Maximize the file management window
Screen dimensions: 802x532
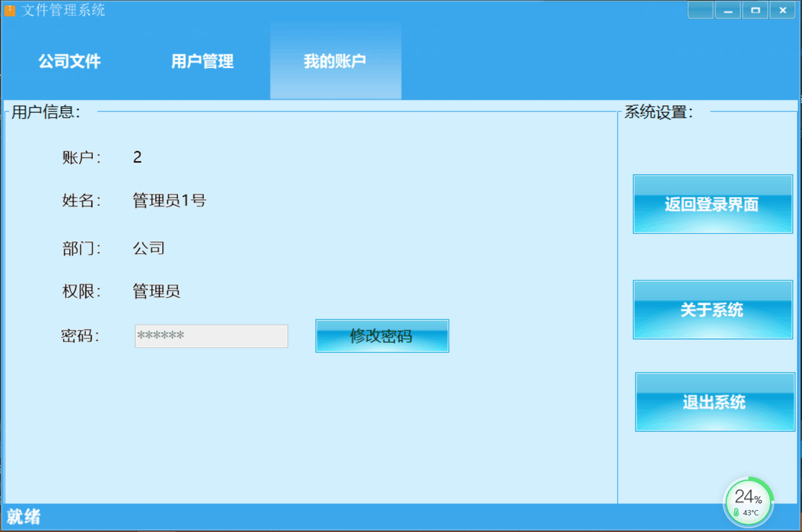[755, 10]
